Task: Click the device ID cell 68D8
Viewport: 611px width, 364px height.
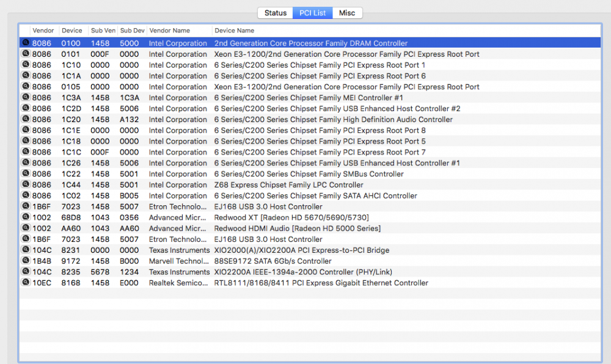Action: click(x=70, y=217)
